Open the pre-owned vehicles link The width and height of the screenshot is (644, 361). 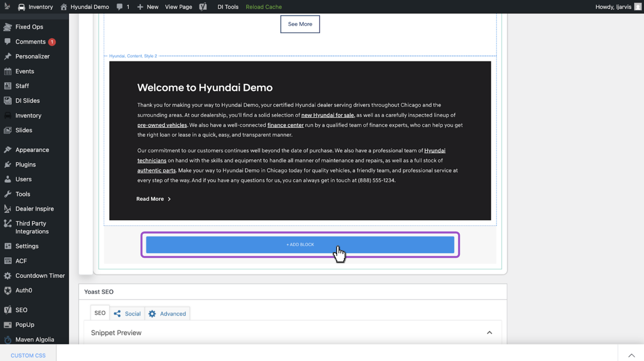[x=162, y=125]
